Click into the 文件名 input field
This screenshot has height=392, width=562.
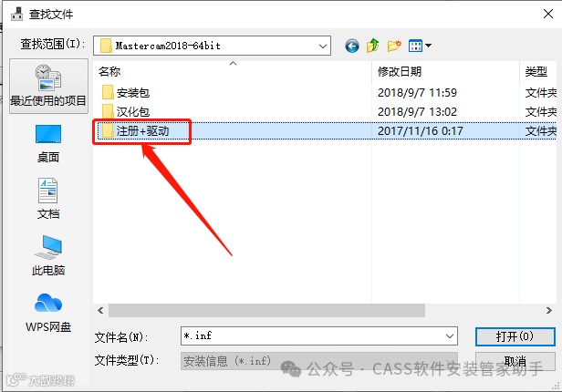coord(312,336)
